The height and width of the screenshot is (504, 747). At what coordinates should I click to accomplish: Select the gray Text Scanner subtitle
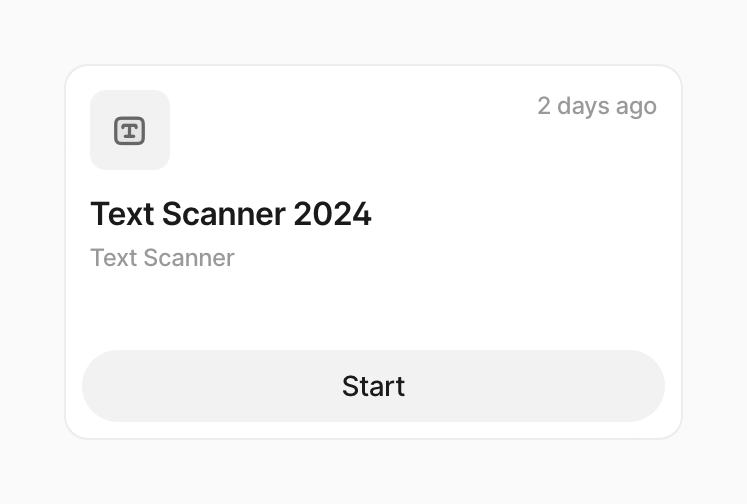click(x=162, y=258)
